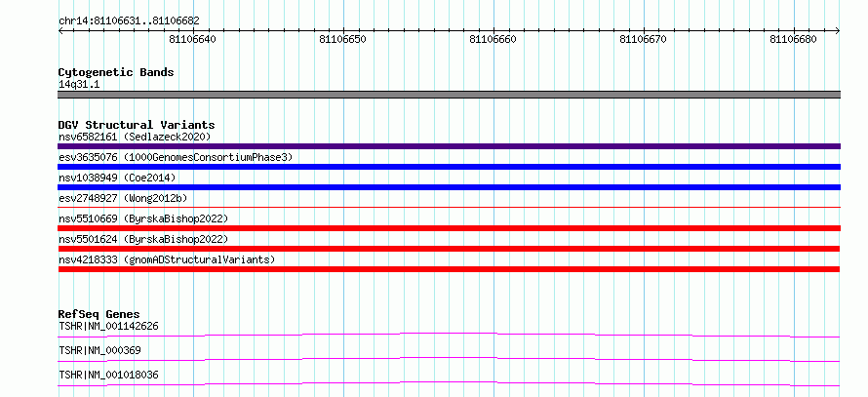Click ruler position 81106640
This screenshot has width=868, height=397.
click(193, 39)
